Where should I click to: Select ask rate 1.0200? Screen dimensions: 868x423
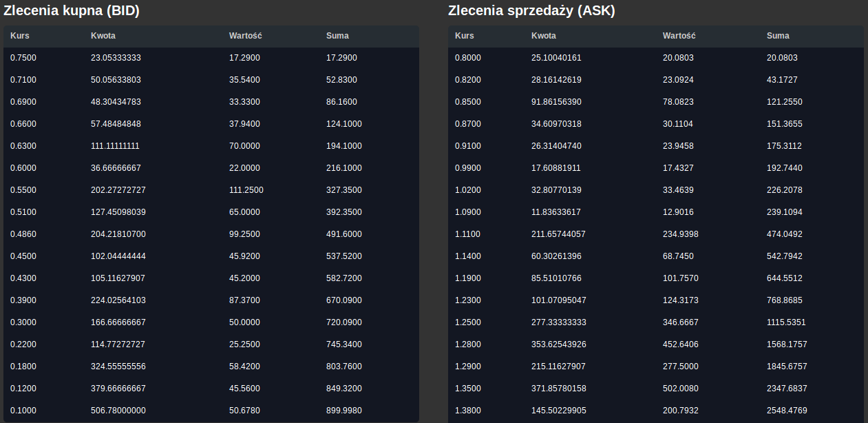click(x=468, y=190)
